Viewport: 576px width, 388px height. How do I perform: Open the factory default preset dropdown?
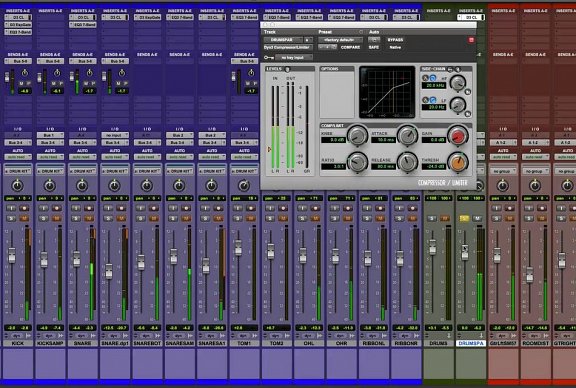pyautogui.click(x=340, y=40)
